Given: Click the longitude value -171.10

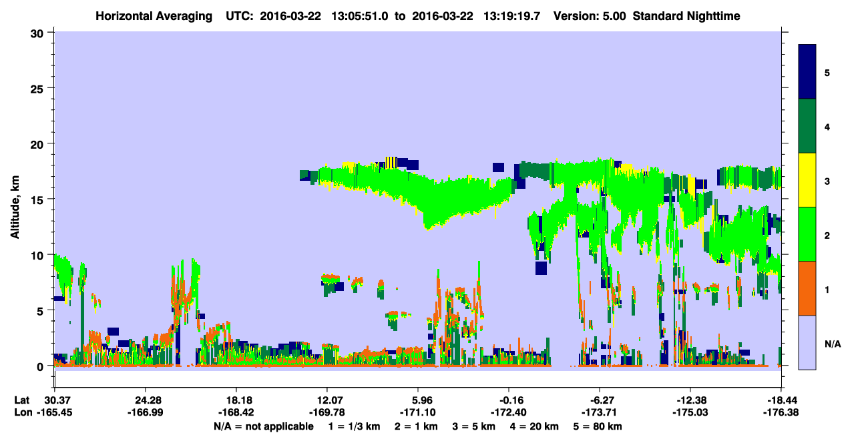Looking at the screenshot, I should click(x=418, y=412).
